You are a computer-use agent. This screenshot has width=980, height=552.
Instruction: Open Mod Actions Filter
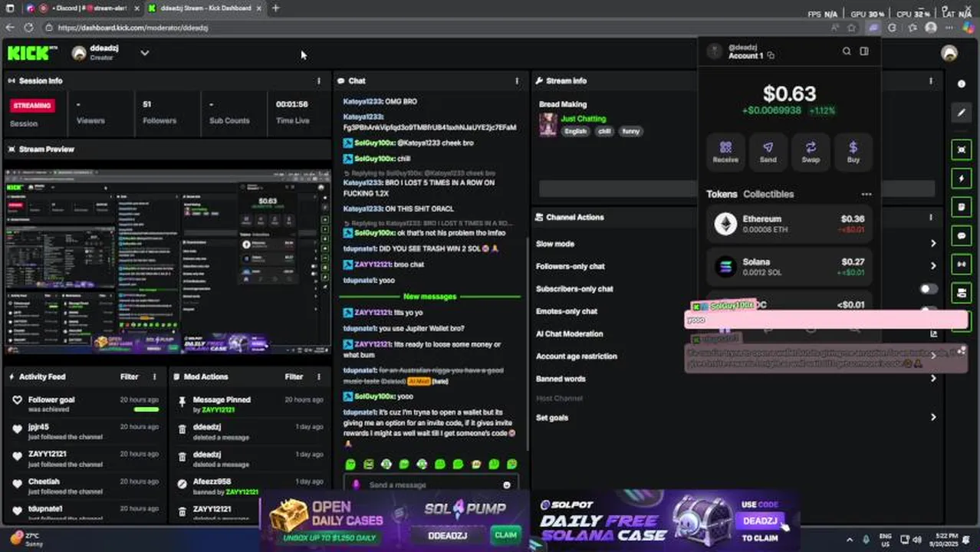[294, 376]
